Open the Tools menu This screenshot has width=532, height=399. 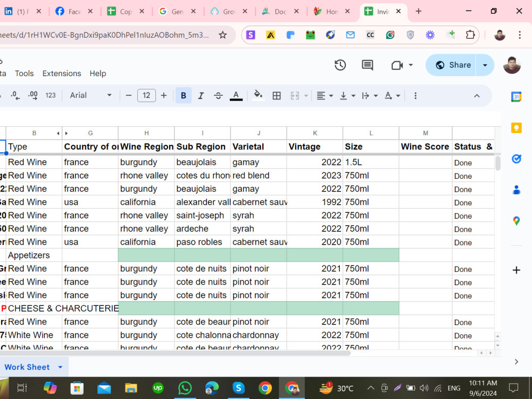coord(24,73)
